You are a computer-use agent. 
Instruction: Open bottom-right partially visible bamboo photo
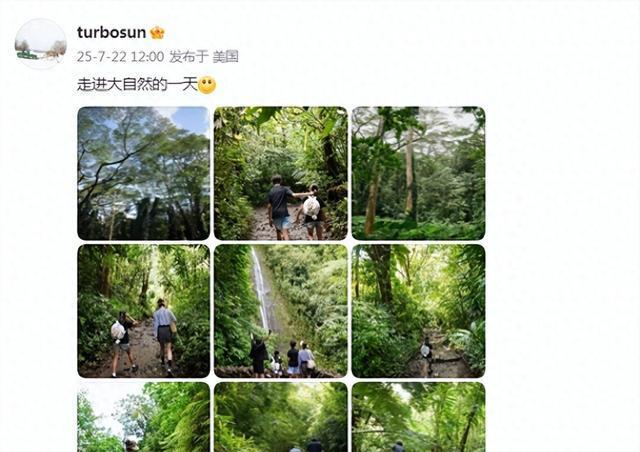418,417
